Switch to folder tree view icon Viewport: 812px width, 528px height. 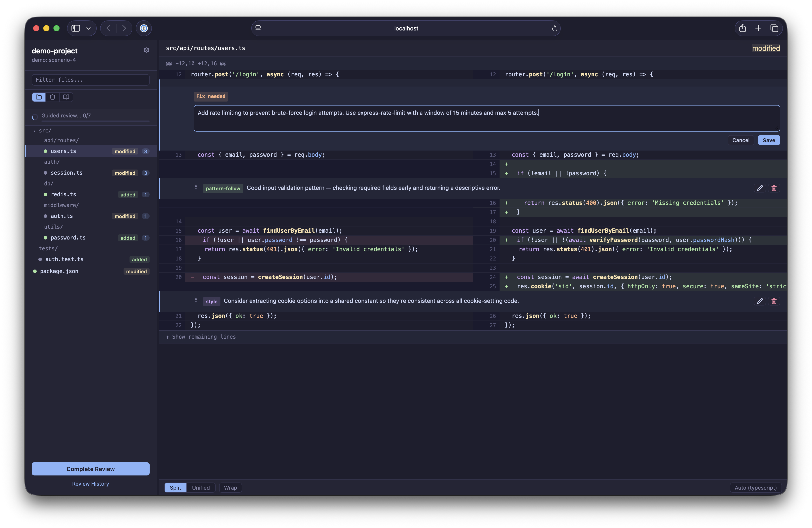click(x=39, y=97)
